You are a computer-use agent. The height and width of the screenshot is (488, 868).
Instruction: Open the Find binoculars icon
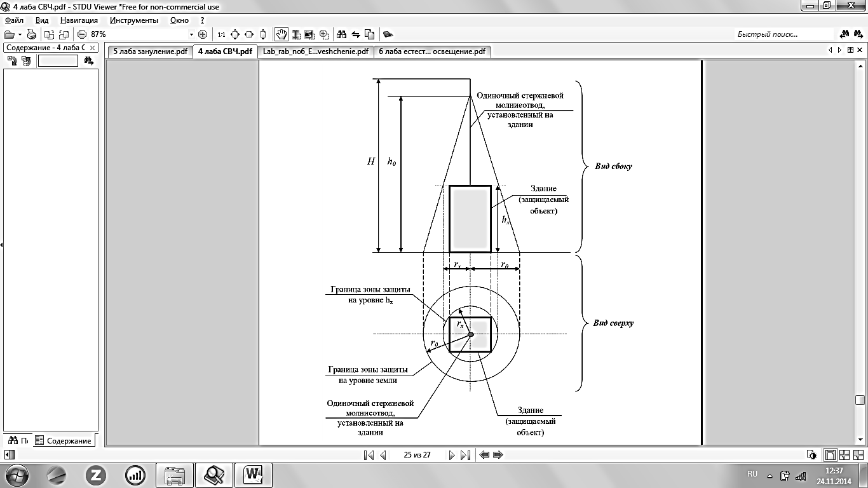click(341, 34)
